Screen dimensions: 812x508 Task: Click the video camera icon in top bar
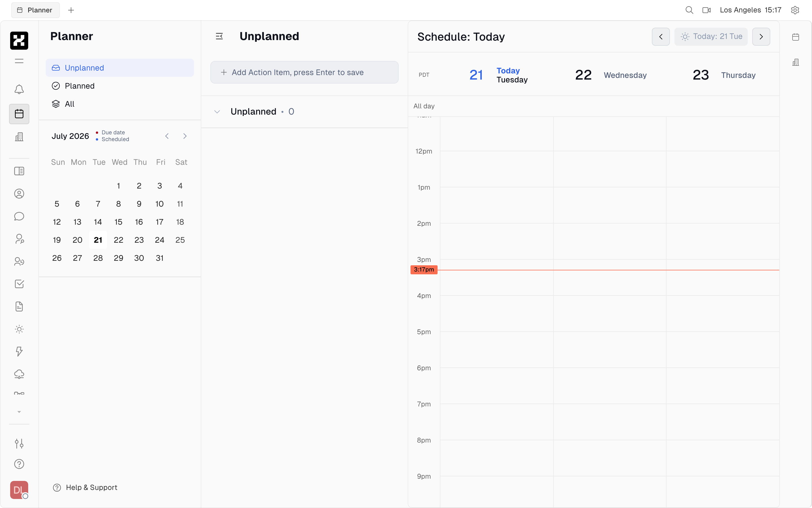707,10
